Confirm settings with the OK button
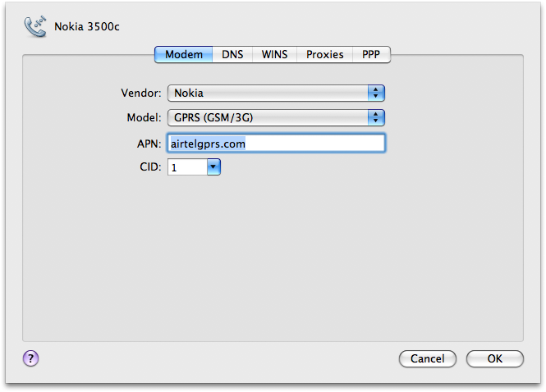 pos(494,358)
